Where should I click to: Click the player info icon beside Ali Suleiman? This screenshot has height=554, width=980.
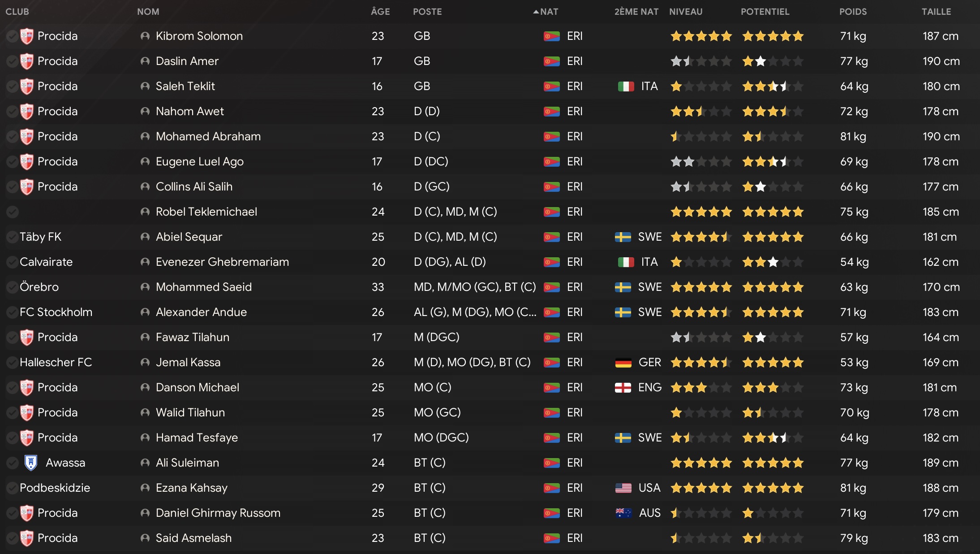tap(145, 463)
